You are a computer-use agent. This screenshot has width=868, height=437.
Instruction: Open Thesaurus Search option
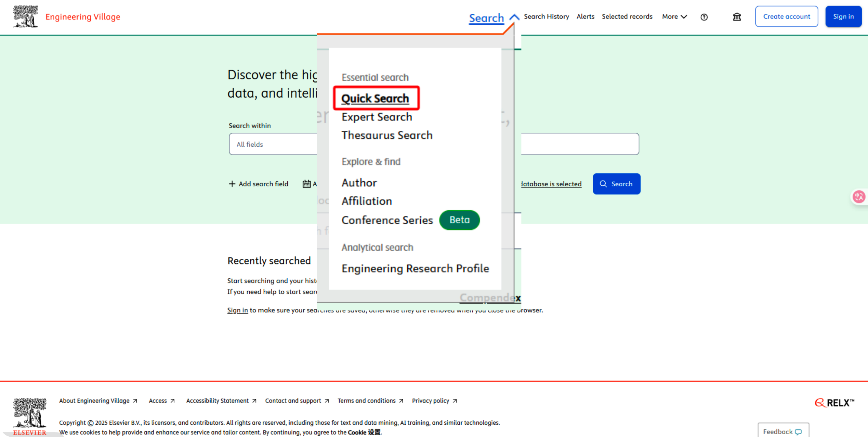[x=387, y=135]
